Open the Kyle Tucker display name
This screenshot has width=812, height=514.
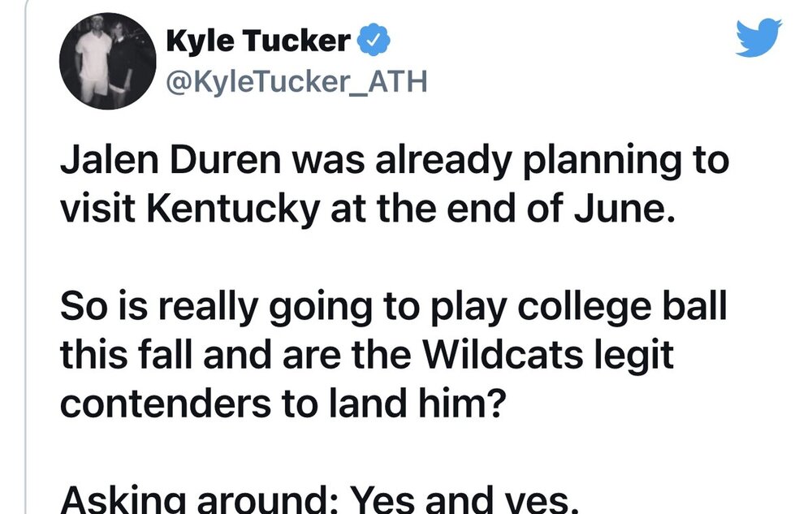click(x=258, y=40)
